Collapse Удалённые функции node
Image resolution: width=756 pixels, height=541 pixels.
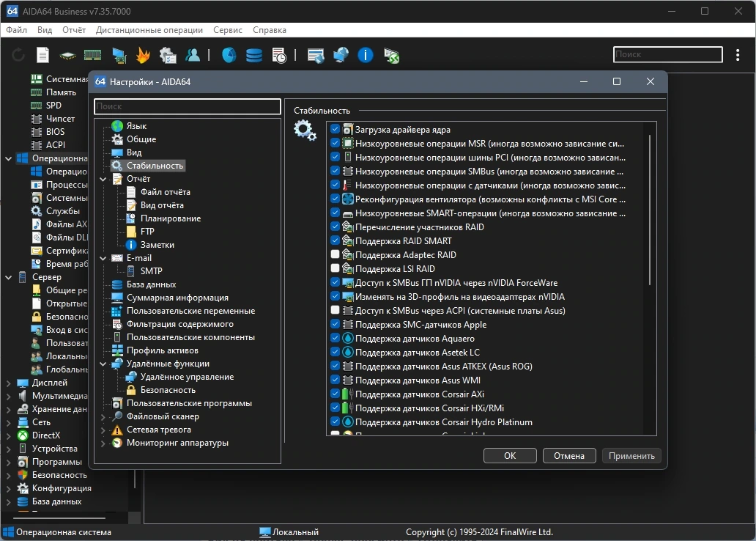pos(103,364)
